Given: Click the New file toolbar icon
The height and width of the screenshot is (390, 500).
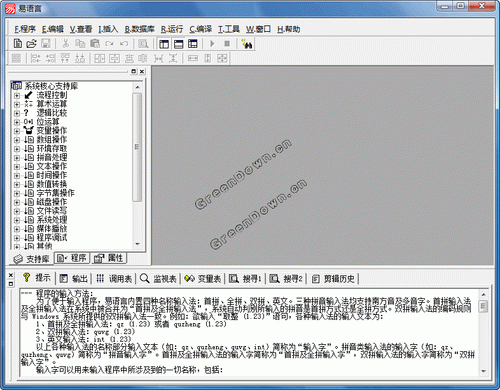Looking at the screenshot, I should pos(18,44).
